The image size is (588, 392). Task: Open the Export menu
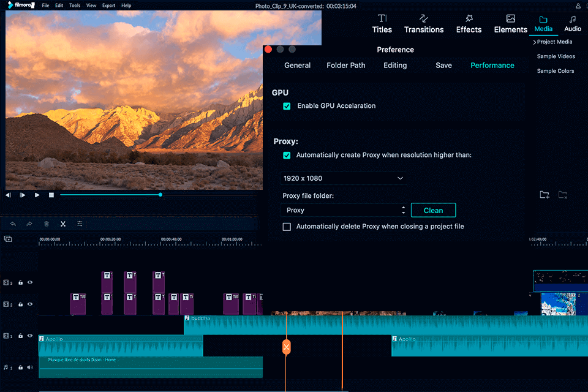[x=108, y=6]
